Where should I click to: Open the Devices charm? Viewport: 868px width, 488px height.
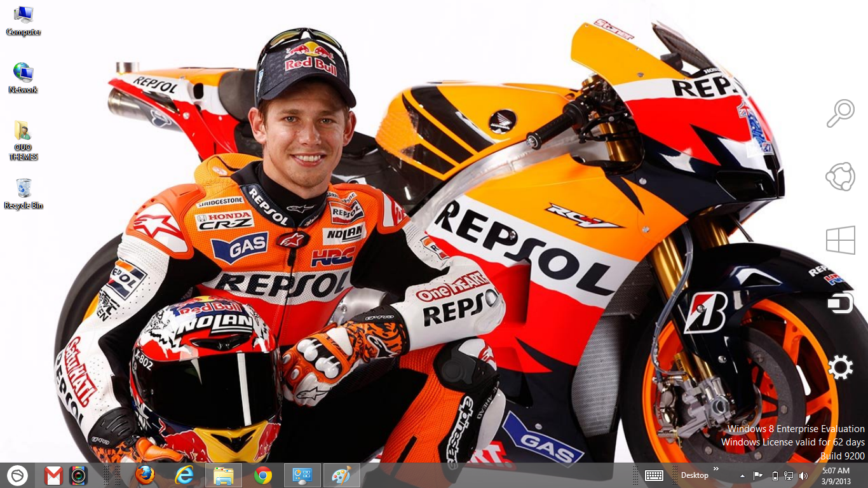click(x=840, y=304)
